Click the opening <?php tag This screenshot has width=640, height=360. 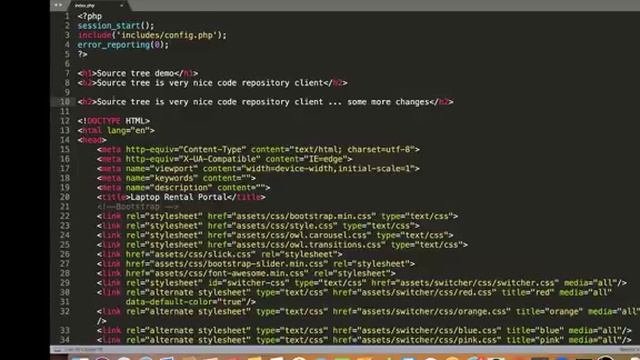point(89,16)
